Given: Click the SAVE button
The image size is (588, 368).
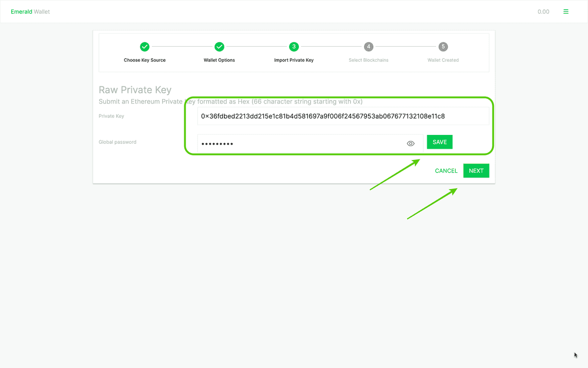Looking at the screenshot, I should (440, 142).
